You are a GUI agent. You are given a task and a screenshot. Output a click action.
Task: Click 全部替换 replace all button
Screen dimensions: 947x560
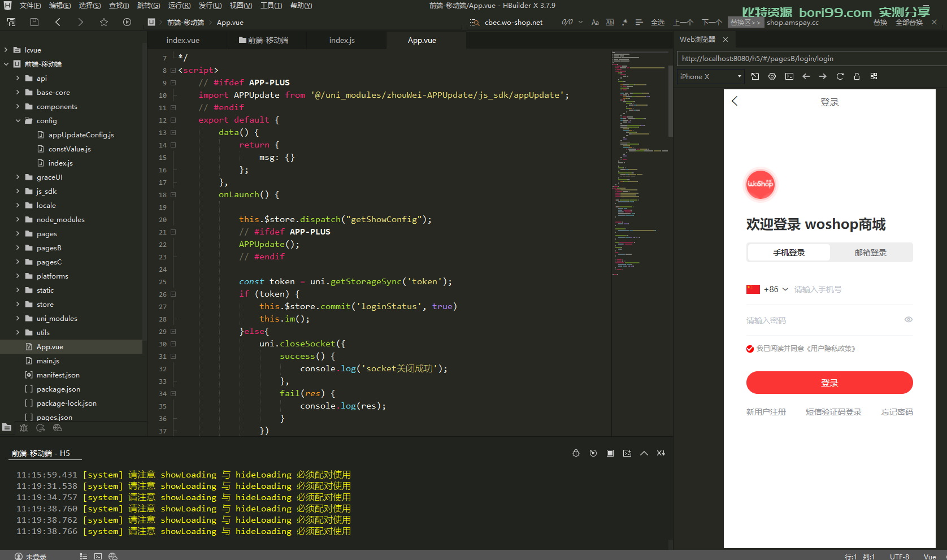pyautogui.click(x=909, y=23)
